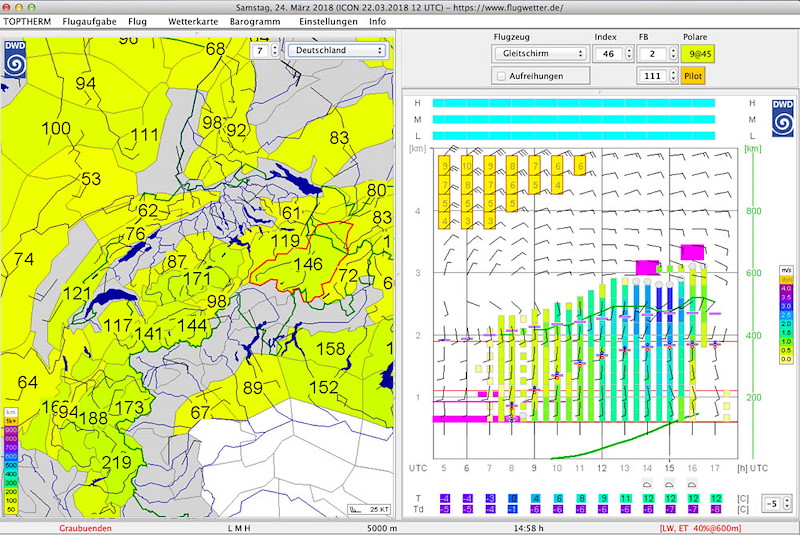The image size is (800, 535).
Task: Click the magenta cloud block near 16 UTC
Action: pos(692,252)
